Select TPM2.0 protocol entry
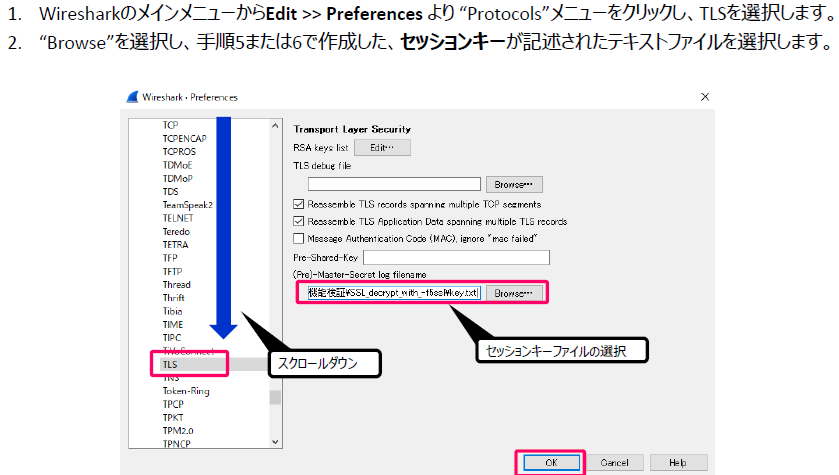839x475 pixels. [x=178, y=431]
